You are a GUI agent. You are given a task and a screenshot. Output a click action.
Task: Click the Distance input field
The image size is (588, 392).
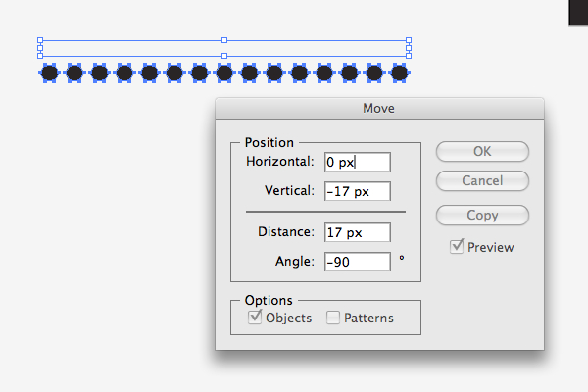pyautogui.click(x=358, y=232)
